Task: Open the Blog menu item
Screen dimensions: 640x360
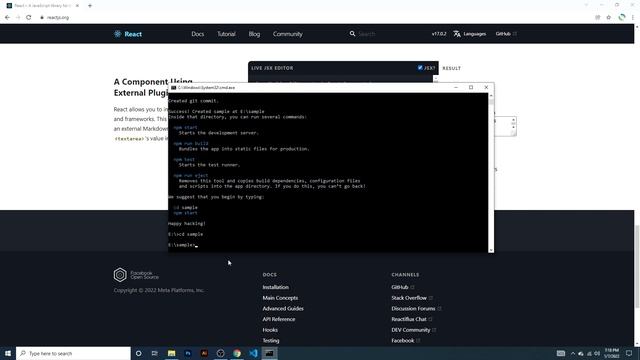Action: coord(254,34)
